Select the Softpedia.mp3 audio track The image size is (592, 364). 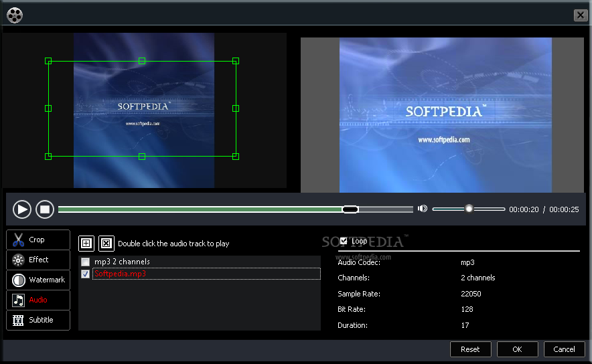pos(206,274)
